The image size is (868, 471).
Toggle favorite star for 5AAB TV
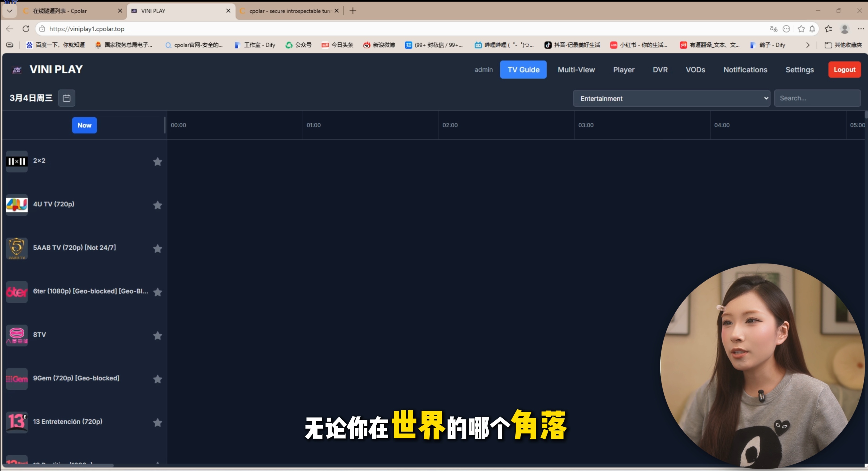157,249
